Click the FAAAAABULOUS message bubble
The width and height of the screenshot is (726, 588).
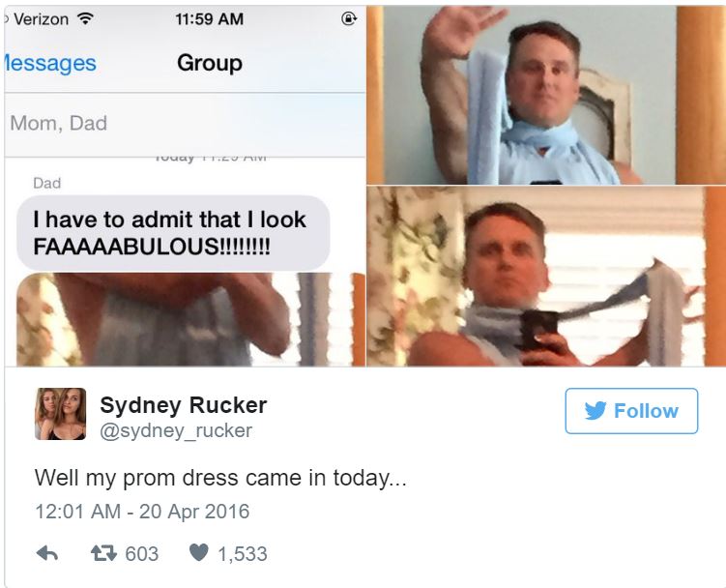[174, 233]
